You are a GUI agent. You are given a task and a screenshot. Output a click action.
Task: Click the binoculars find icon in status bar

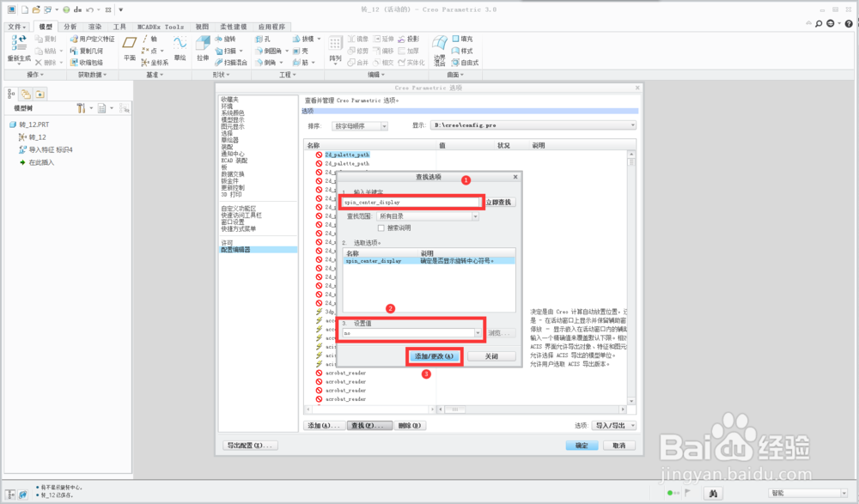713,493
